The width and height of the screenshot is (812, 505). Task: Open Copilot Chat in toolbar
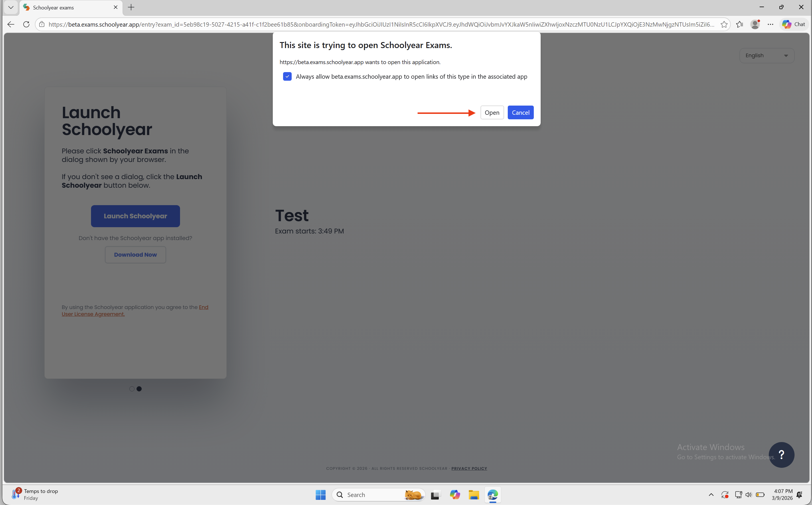tap(794, 24)
